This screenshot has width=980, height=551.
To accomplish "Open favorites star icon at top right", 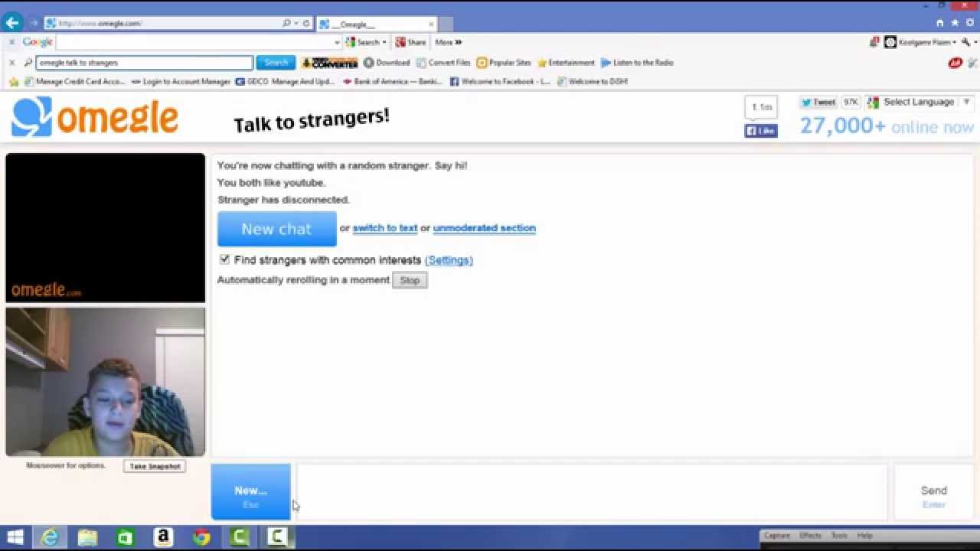I will (955, 23).
